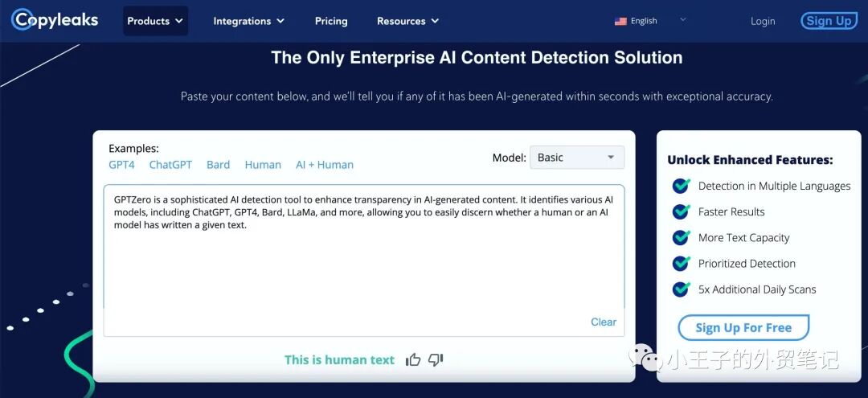Click checkmark beside More Text Capacity
Viewport: 868px width, 398px height.
point(681,237)
